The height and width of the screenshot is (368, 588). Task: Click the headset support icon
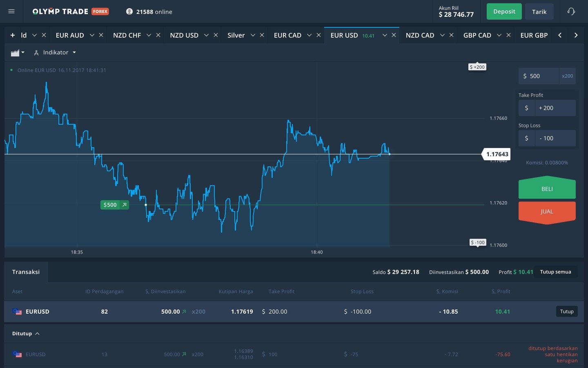(x=571, y=11)
